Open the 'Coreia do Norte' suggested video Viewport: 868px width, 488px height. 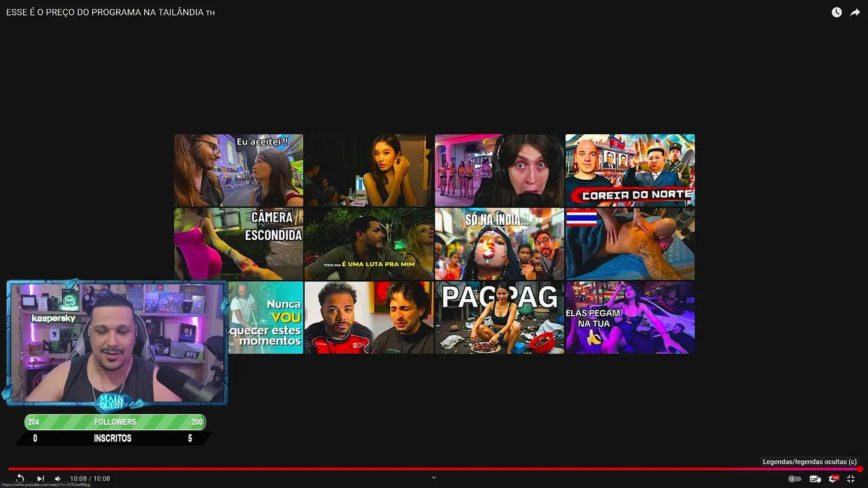[630, 170]
